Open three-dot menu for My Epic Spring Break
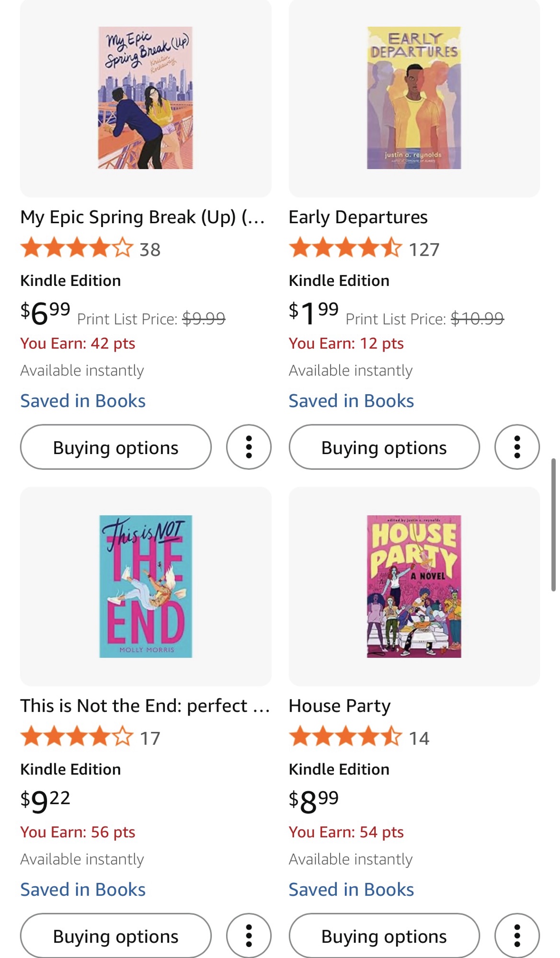 pos(249,447)
